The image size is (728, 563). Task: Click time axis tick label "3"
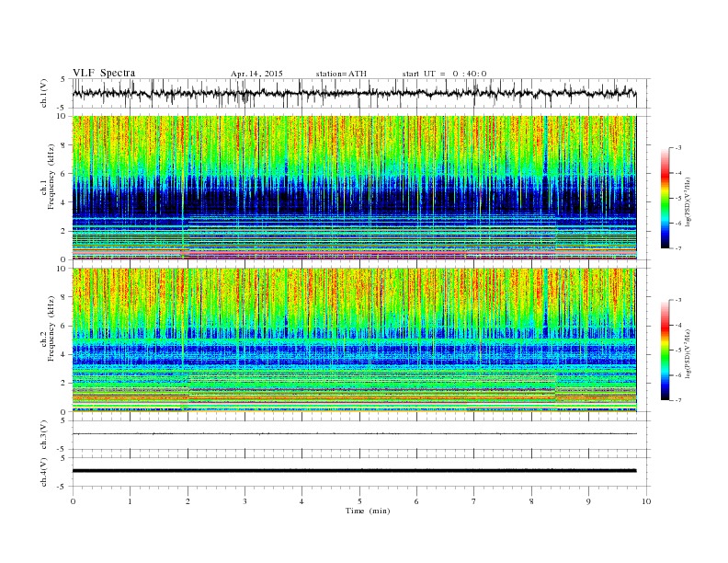point(245,501)
